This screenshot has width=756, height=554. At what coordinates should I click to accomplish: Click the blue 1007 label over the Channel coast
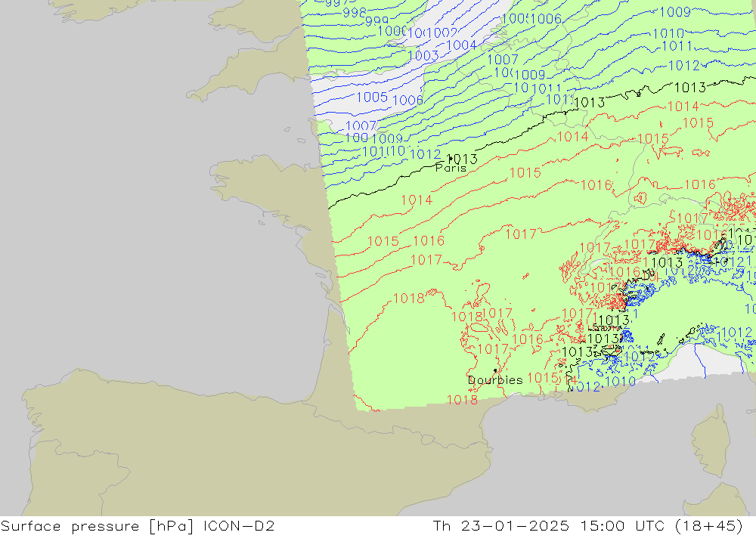tap(361, 126)
